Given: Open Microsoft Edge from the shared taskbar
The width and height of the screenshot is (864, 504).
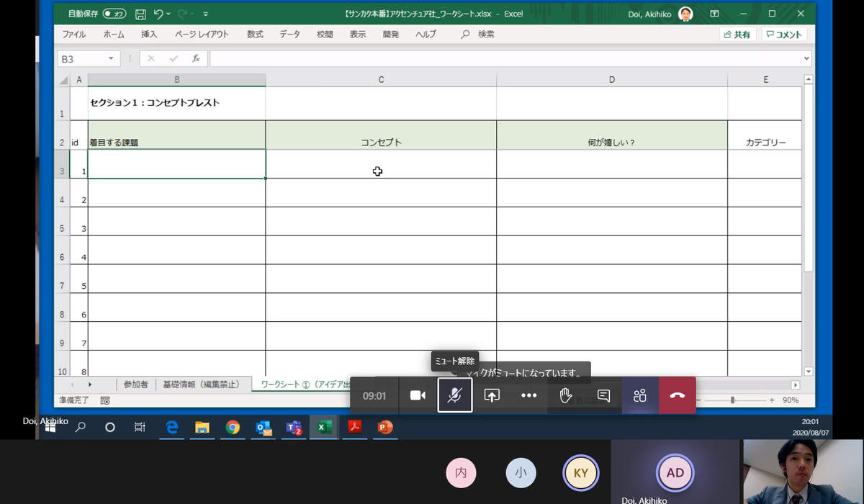Looking at the screenshot, I should pos(172,427).
